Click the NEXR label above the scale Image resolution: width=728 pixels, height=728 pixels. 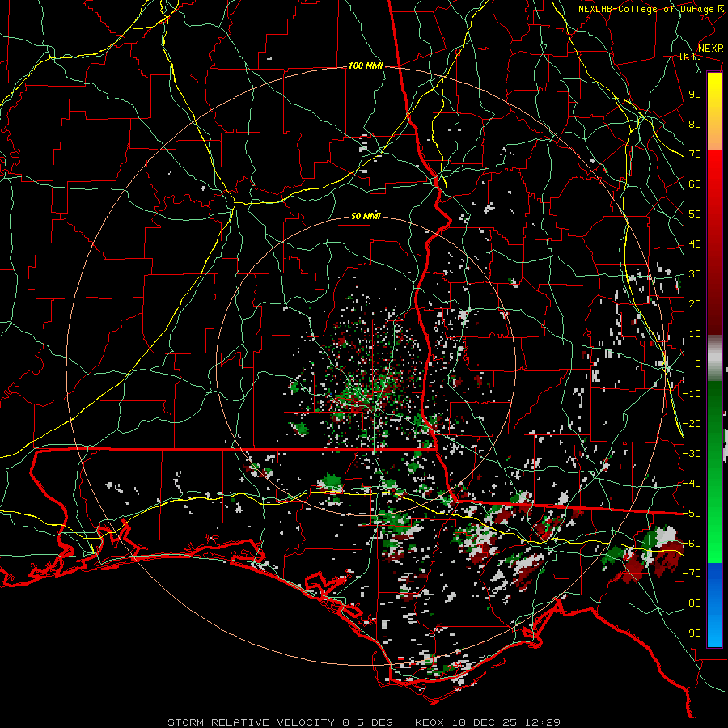click(x=710, y=49)
